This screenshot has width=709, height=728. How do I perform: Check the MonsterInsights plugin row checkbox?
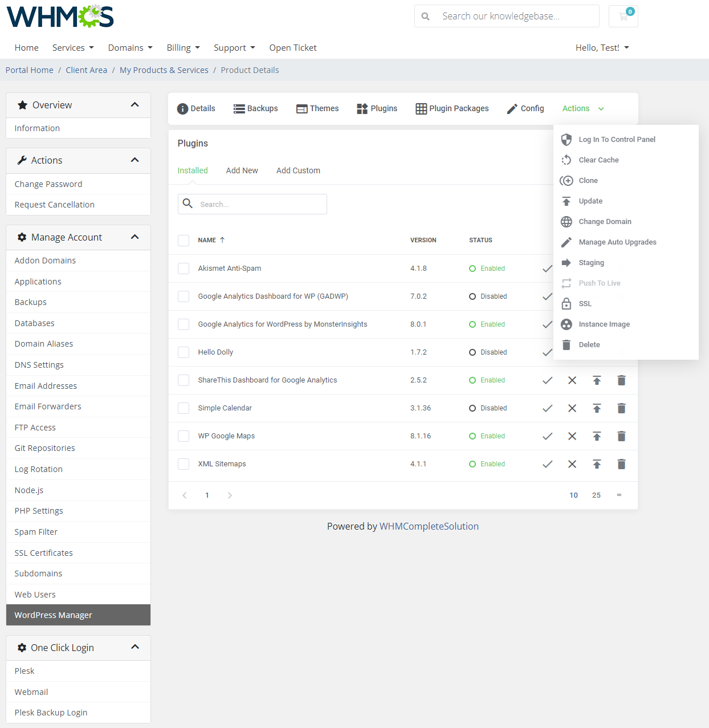pos(184,324)
